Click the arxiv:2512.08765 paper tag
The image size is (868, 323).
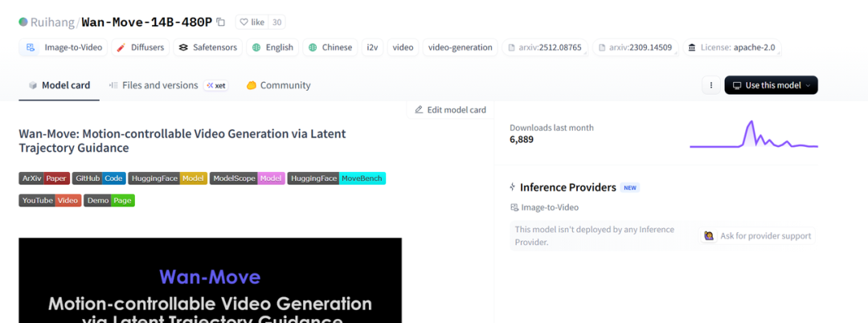pos(546,47)
